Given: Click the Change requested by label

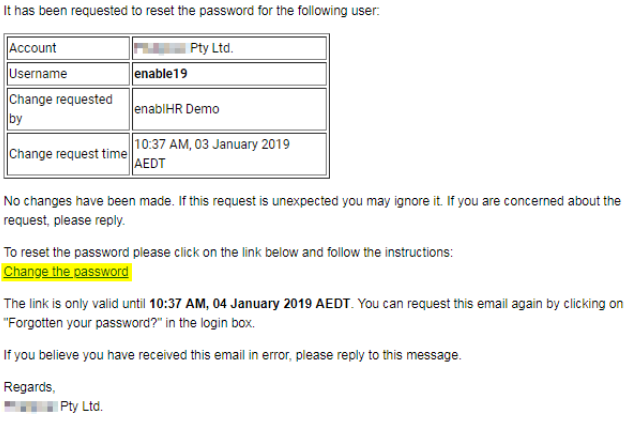Looking at the screenshot, I should coord(61,109).
